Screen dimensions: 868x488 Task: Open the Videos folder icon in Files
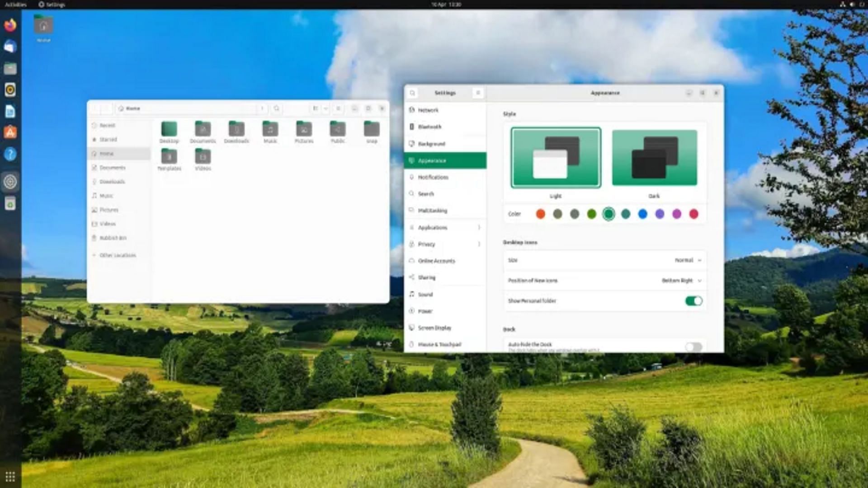203,160
